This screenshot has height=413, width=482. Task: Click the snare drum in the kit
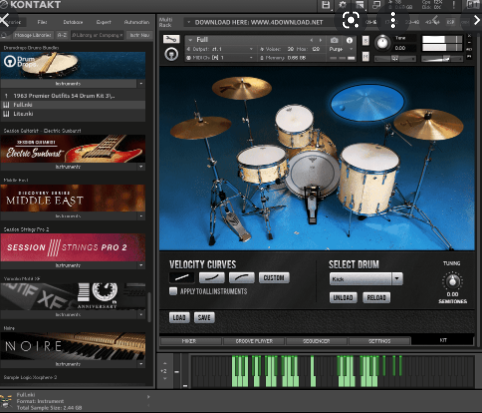point(262,164)
